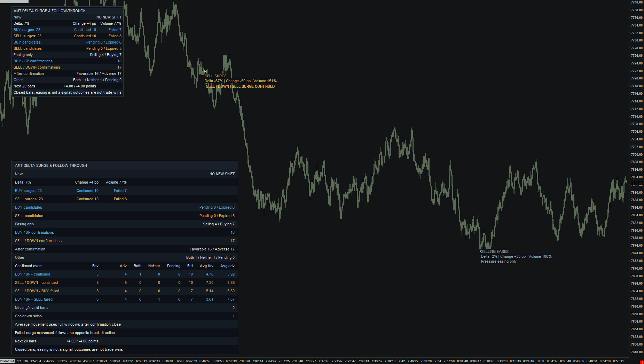The image size is (644, 364).
Task: Click 'SELL candidates' row in small top panel
Action: pyautogui.click(x=68, y=48)
